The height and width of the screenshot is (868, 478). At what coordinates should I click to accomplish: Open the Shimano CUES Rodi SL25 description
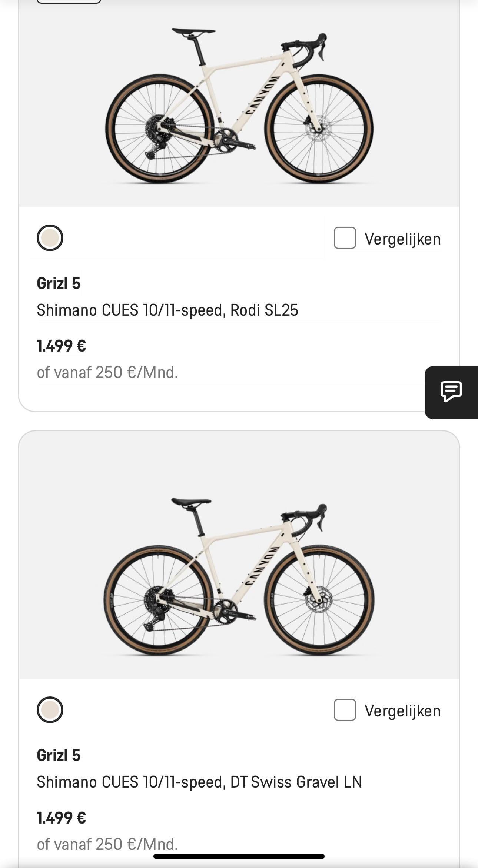[167, 310]
